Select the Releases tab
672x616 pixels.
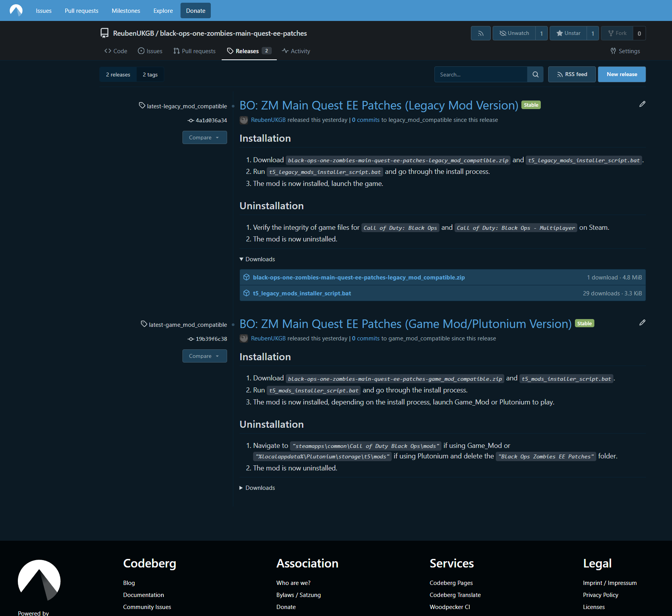pos(249,51)
